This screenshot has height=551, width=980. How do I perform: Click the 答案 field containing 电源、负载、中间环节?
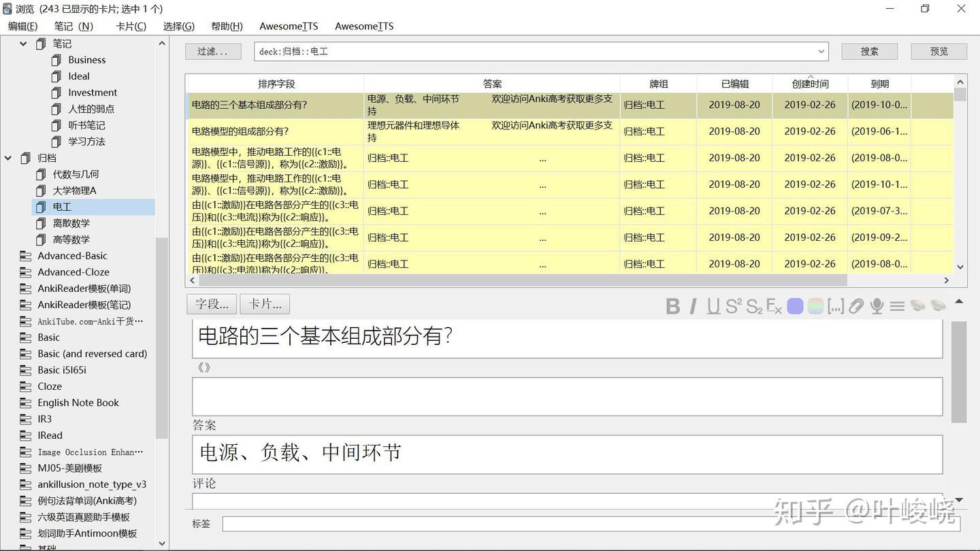568,454
